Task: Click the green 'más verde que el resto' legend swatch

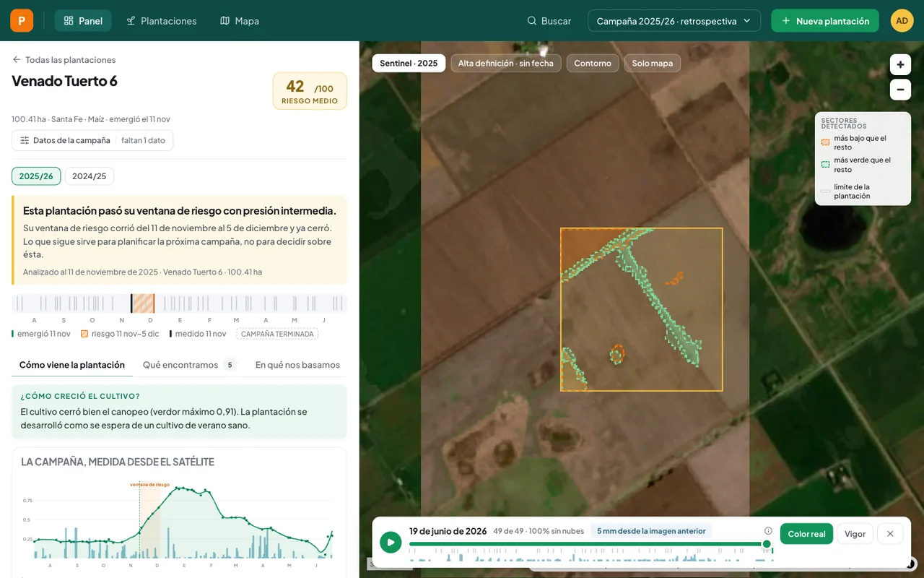Action: [x=825, y=165]
